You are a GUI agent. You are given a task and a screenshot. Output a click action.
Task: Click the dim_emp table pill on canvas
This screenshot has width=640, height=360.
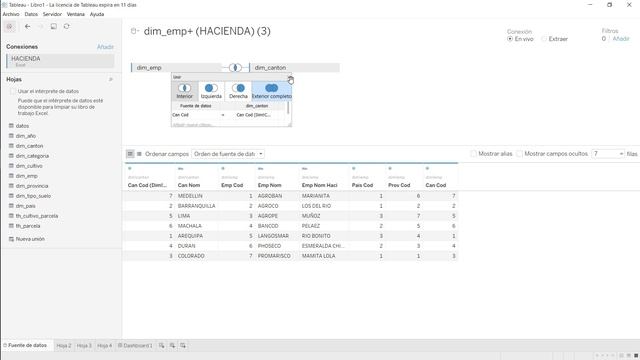coord(176,68)
